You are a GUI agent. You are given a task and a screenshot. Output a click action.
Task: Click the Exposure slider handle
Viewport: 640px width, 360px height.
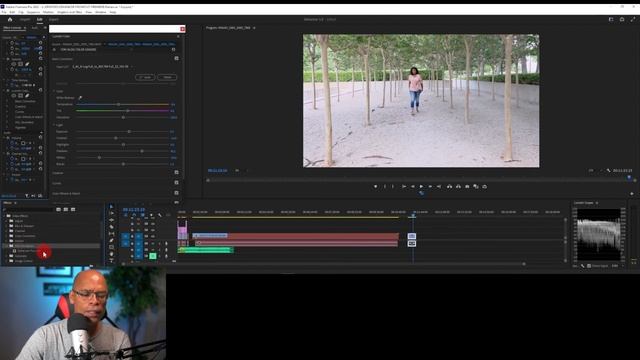[129, 131]
